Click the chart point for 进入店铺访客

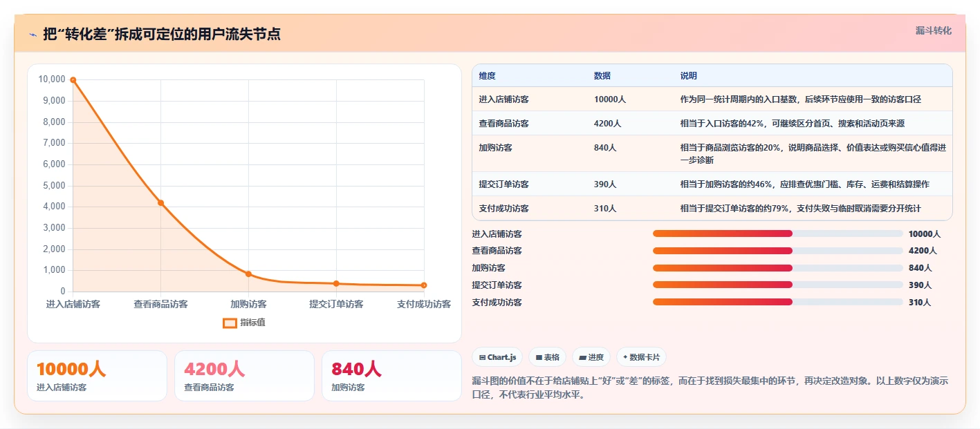(73, 80)
